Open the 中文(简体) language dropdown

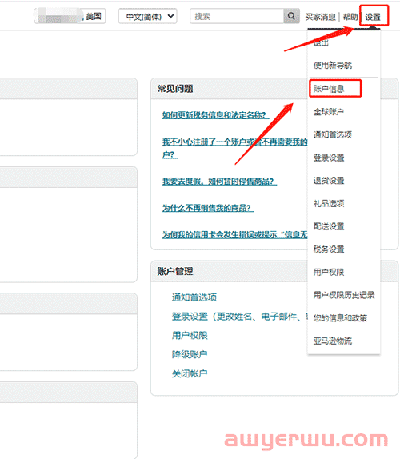tap(148, 16)
